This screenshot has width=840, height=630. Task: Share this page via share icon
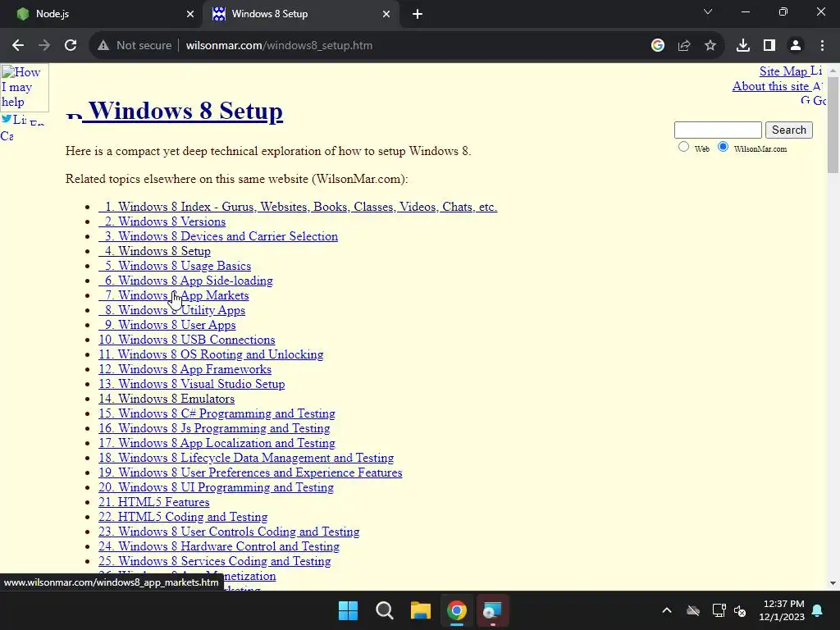(x=684, y=46)
